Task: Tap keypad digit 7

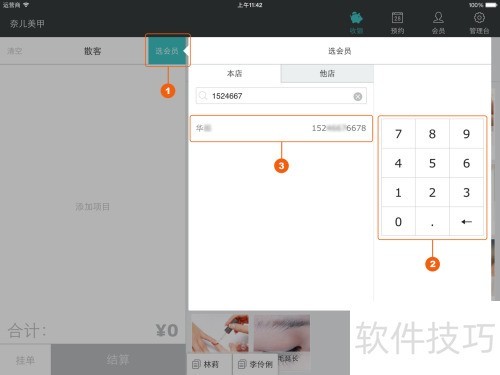Action: [398, 134]
